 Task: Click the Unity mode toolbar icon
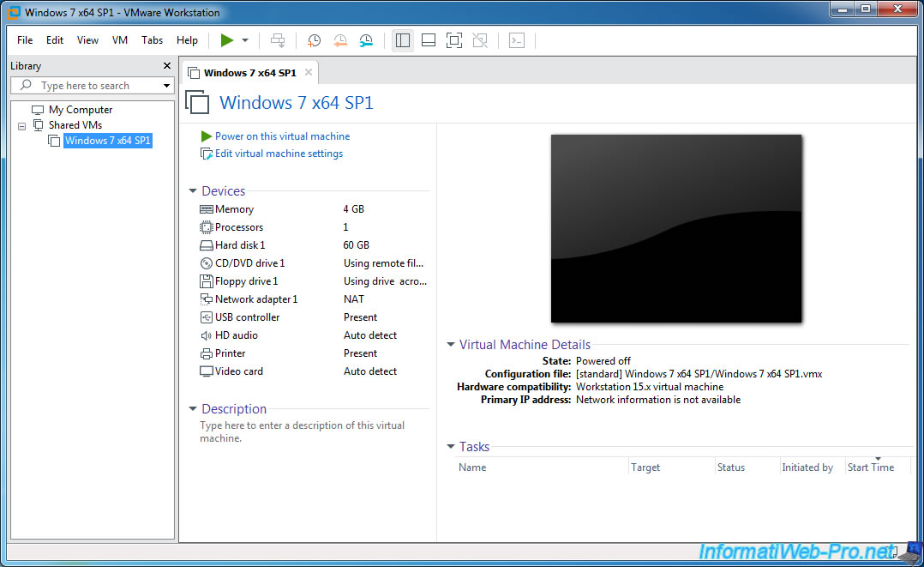point(480,40)
